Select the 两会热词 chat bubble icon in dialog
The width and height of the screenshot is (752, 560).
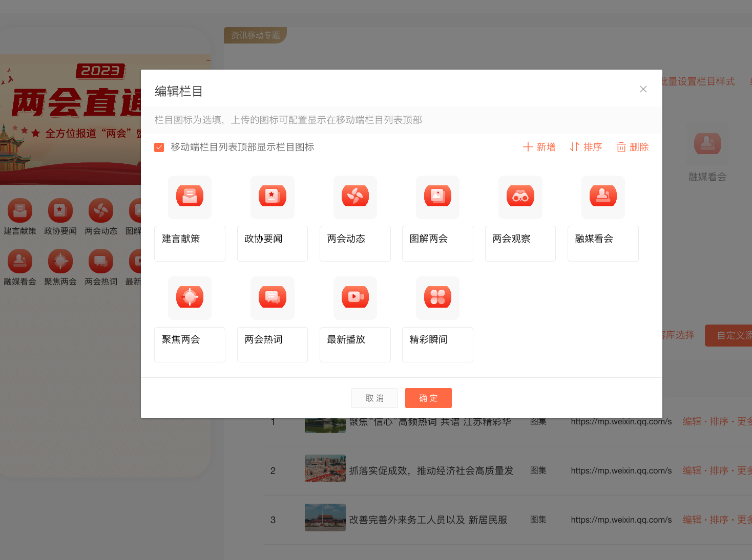pyautogui.click(x=272, y=297)
